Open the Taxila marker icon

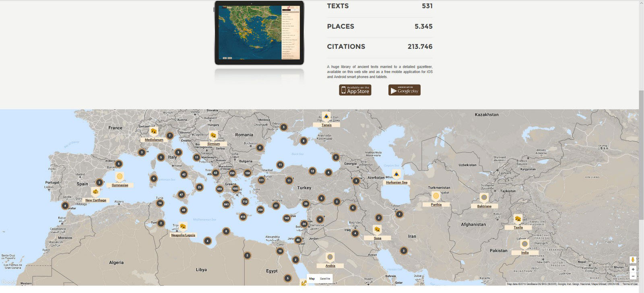click(518, 219)
